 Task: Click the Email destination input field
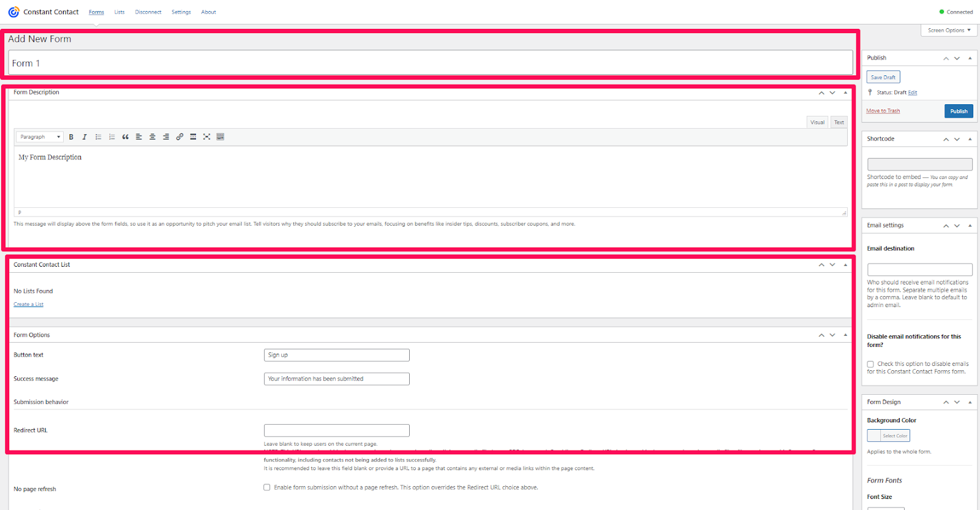(920, 270)
